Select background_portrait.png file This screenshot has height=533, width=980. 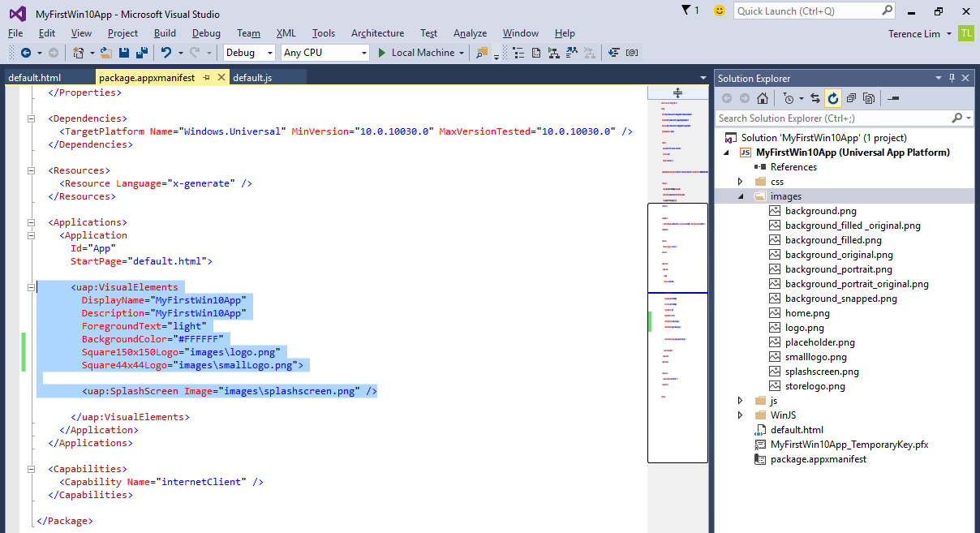click(839, 269)
